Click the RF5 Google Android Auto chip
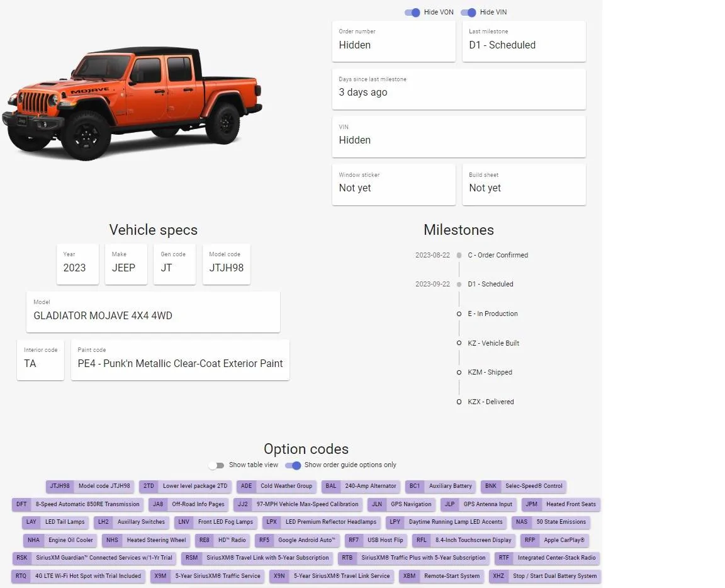 (297, 540)
